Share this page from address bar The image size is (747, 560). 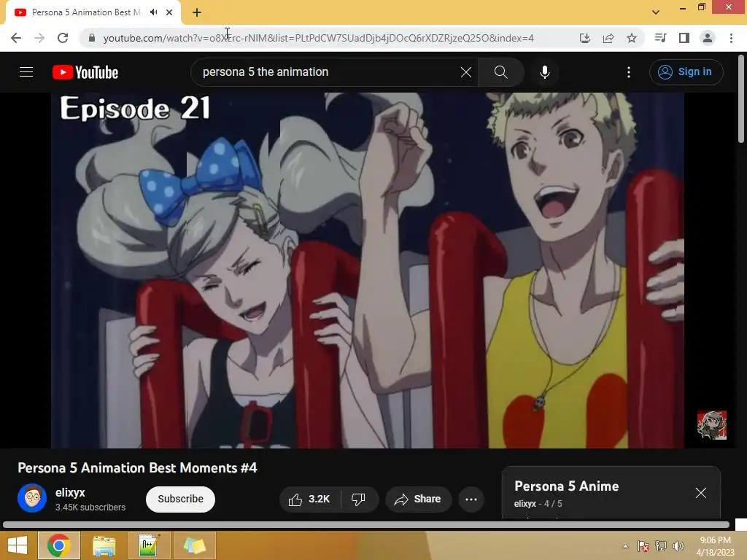(x=608, y=38)
